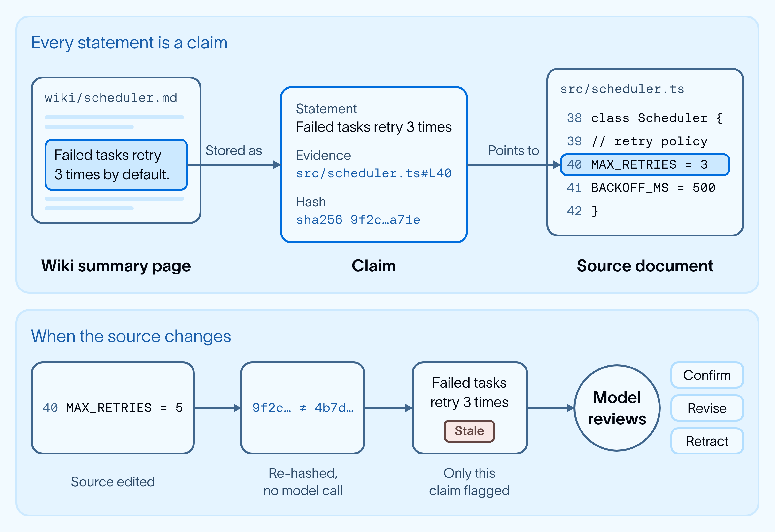Click the src/scheduler.ts file name
This screenshot has height=532, width=775.
tap(622, 89)
